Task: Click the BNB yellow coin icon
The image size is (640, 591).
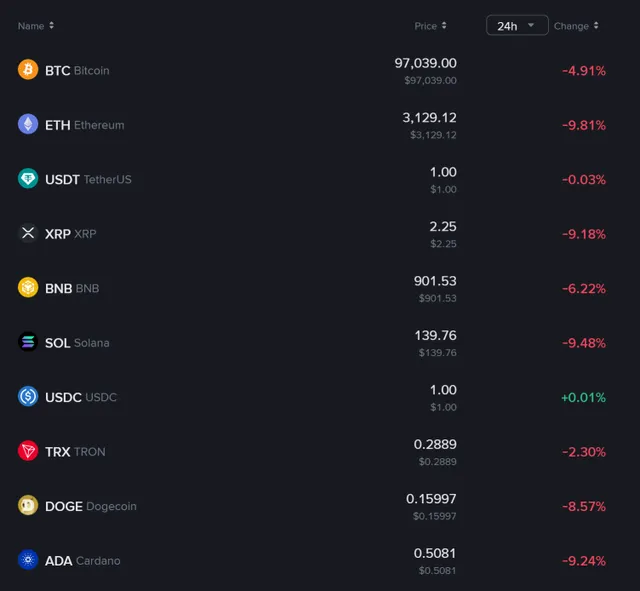Action: tap(28, 288)
